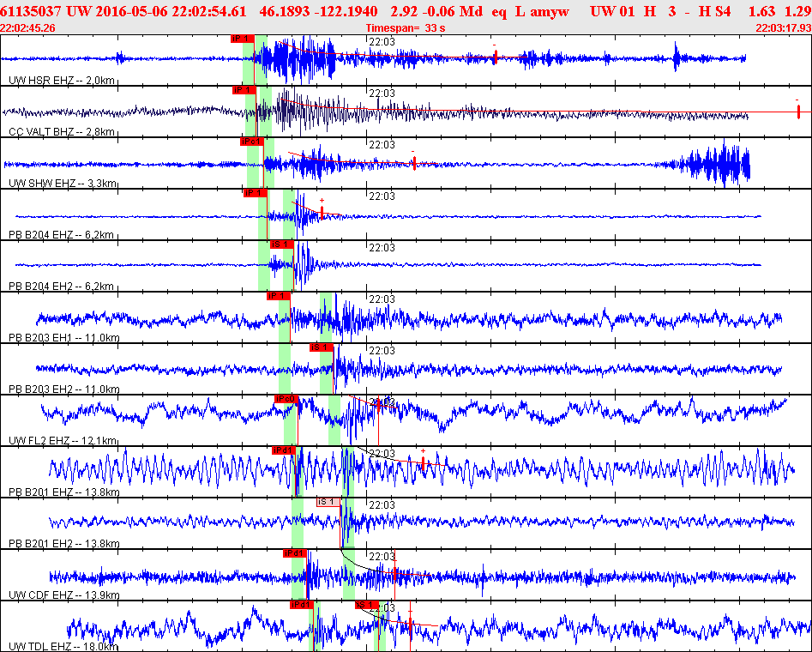Select iP 1 pick flag on B204 EHZ trace
The image size is (812, 652).
tap(256, 193)
